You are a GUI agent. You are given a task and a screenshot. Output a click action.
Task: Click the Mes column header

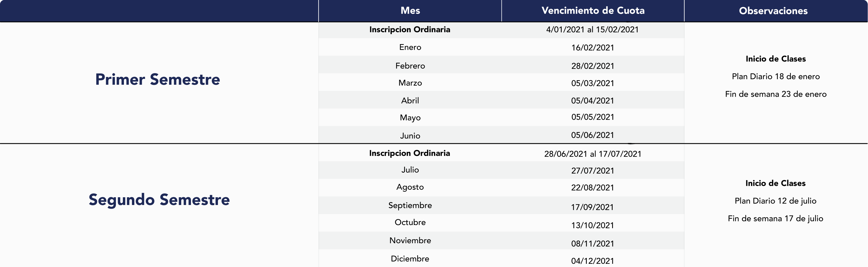click(410, 10)
